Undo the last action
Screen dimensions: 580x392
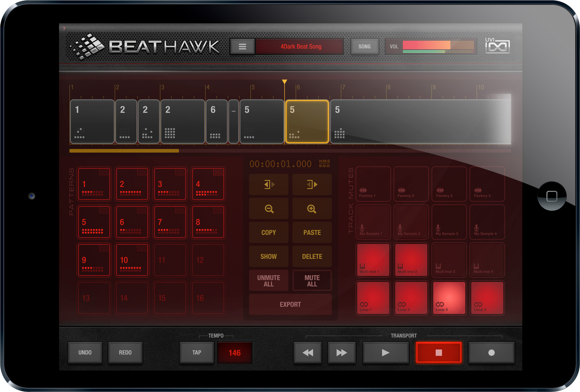pos(85,353)
